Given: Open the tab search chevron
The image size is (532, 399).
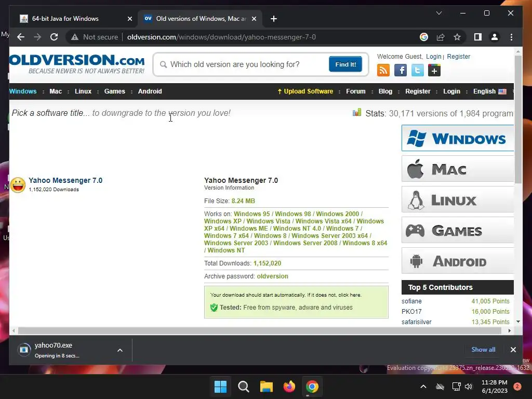Looking at the screenshot, I should coord(438,13).
